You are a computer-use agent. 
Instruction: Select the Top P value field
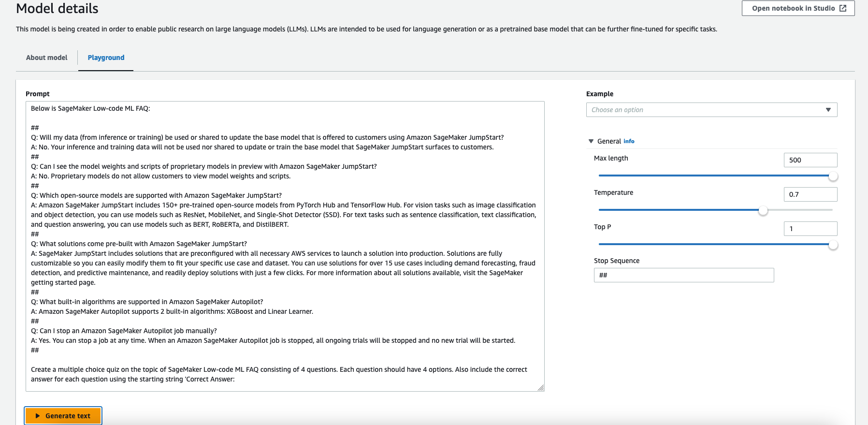click(810, 229)
